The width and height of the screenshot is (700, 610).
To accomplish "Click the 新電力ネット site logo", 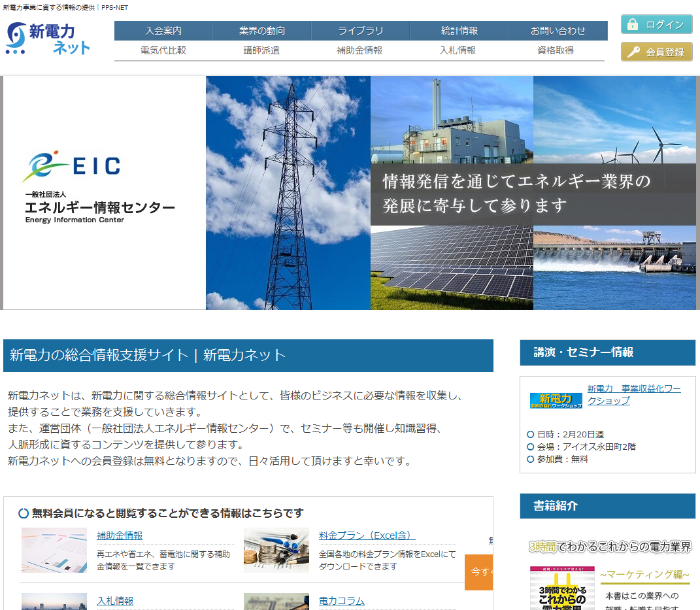I will pyautogui.click(x=48, y=39).
